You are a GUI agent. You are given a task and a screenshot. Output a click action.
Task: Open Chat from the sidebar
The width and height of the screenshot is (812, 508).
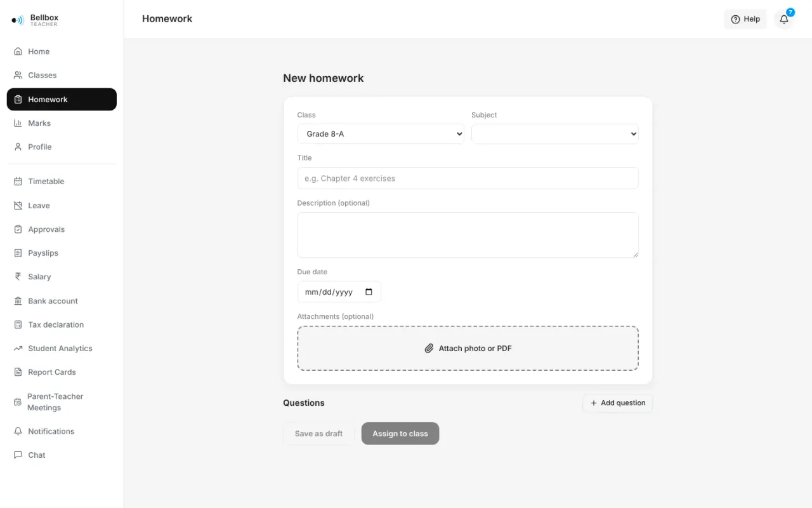(62, 455)
